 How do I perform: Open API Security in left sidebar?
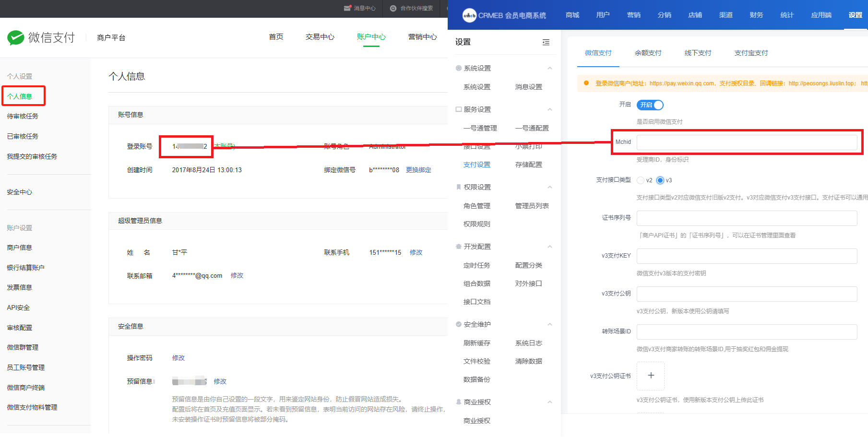[18, 307]
